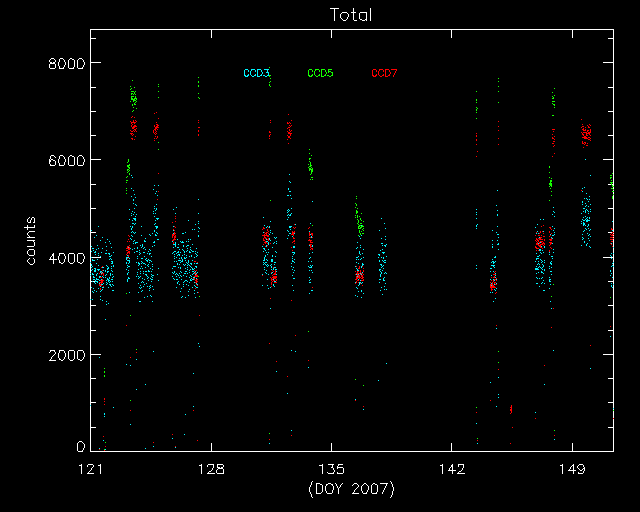Click y-axis tick value 8000
The width and height of the screenshot is (640, 512).
[x=67, y=64]
